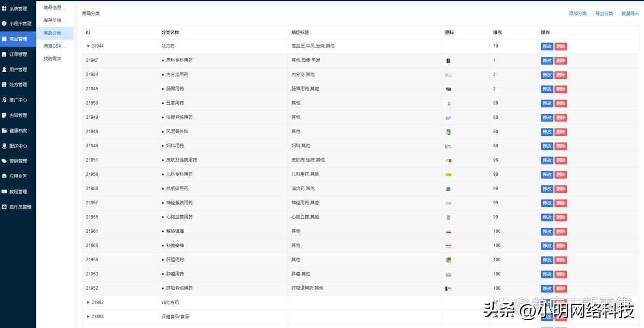The height and width of the screenshot is (328, 644).
Task: Open the 操作员管理 section
Action: click(18, 206)
